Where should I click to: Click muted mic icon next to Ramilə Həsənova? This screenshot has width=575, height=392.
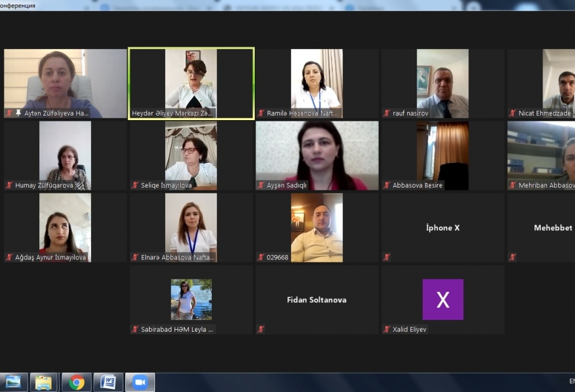[x=261, y=113]
